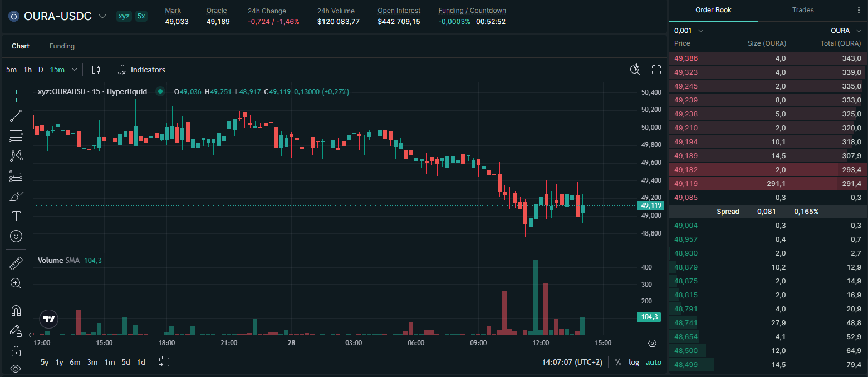Enter fullscreen chart mode
This screenshot has width=868, height=377.
tap(656, 70)
